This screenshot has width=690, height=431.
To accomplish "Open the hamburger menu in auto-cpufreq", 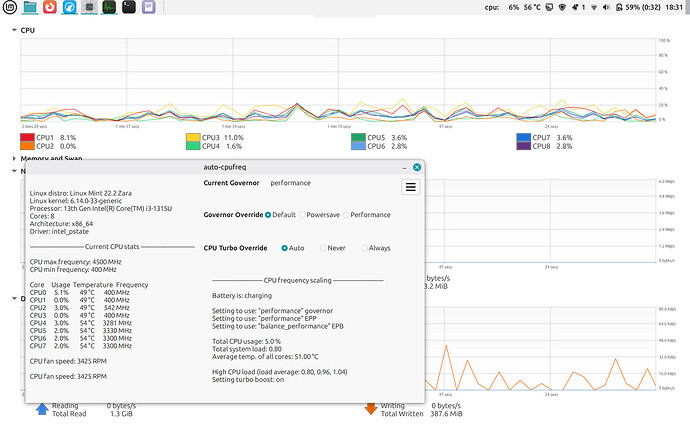I will coord(411,187).
